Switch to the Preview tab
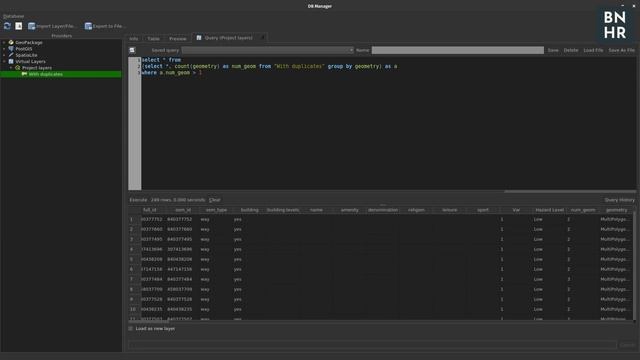This screenshot has width=640, height=360. [x=178, y=38]
